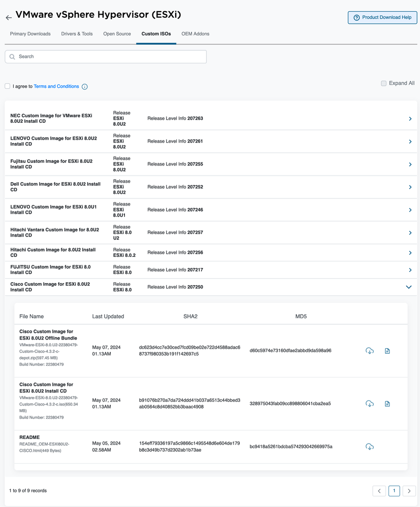Expand the Hitachi Vantara Custom Image row
420x507 pixels.
410,233
